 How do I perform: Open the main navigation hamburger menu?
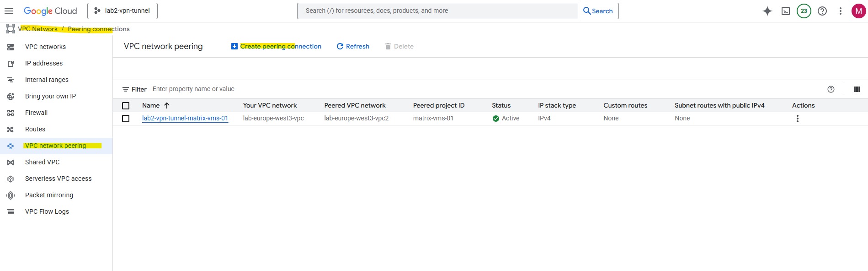coord(9,11)
